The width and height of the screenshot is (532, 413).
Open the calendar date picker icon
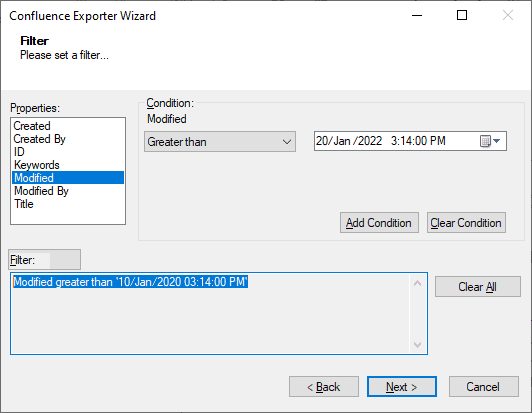coord(490,141)
